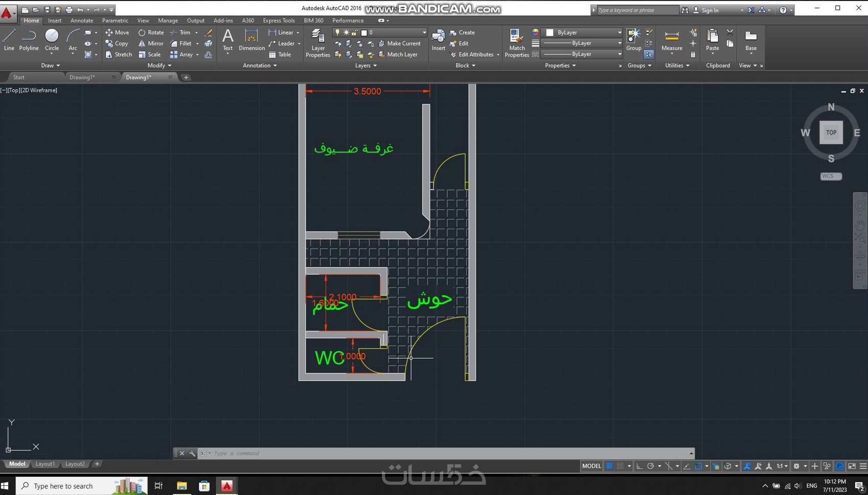Switch to the Annotate ribbon tab
The image size is (868, 495).
82,20
